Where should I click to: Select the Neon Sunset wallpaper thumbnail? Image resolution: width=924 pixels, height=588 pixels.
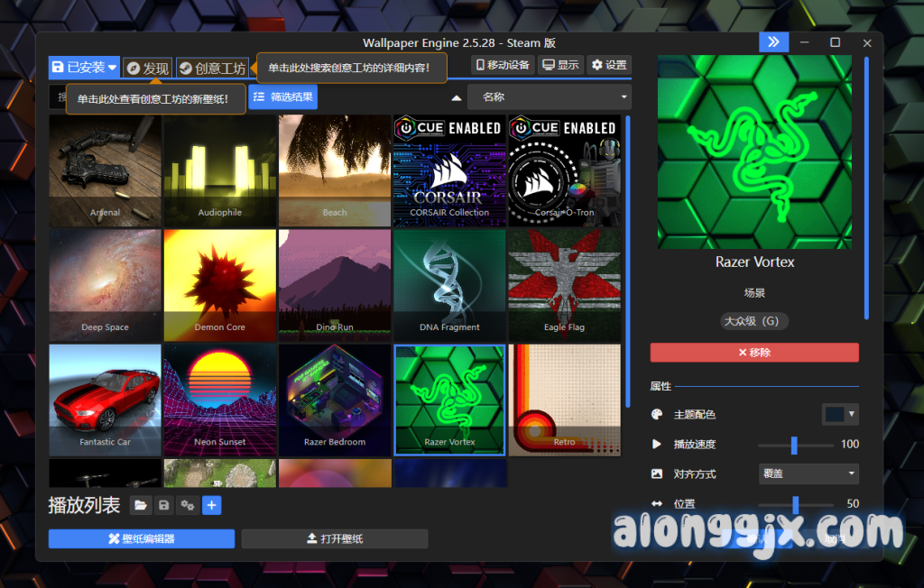tap(219, 400)
